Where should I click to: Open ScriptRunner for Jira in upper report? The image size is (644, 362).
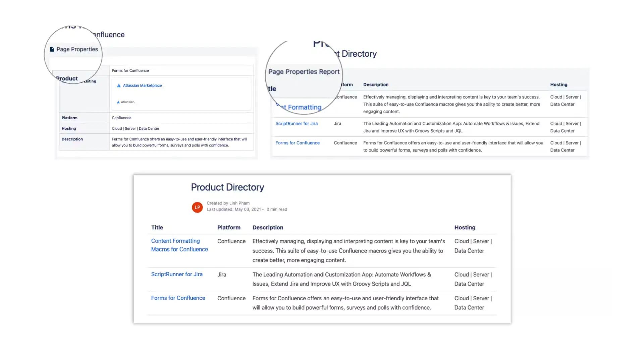pos(296,123)
